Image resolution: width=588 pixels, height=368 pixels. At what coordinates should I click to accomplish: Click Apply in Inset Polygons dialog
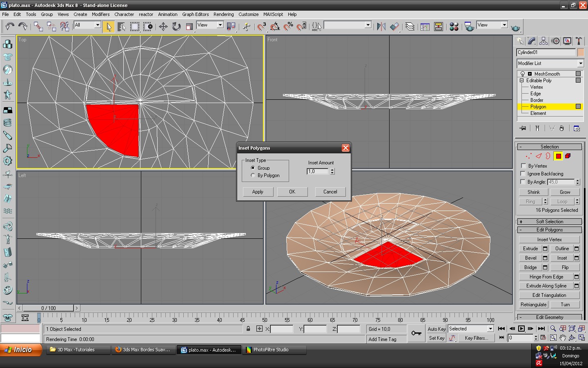(x=258, y=192)
